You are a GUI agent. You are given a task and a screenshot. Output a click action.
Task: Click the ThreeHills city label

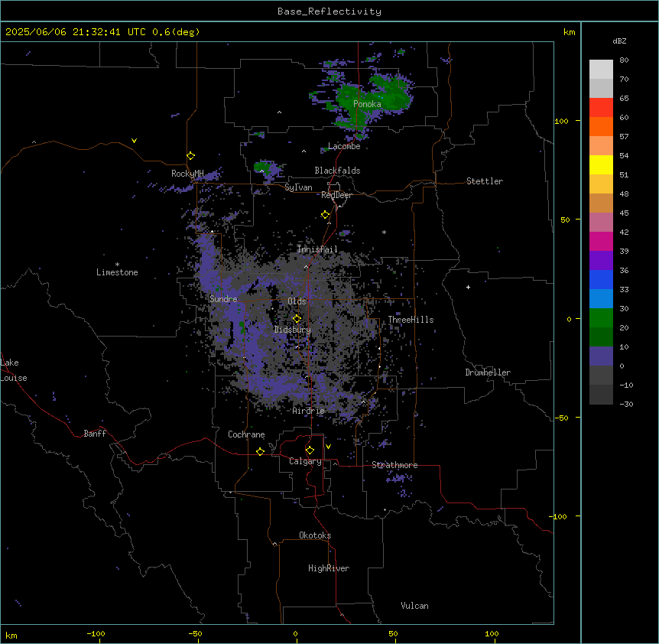click(411, 320)
